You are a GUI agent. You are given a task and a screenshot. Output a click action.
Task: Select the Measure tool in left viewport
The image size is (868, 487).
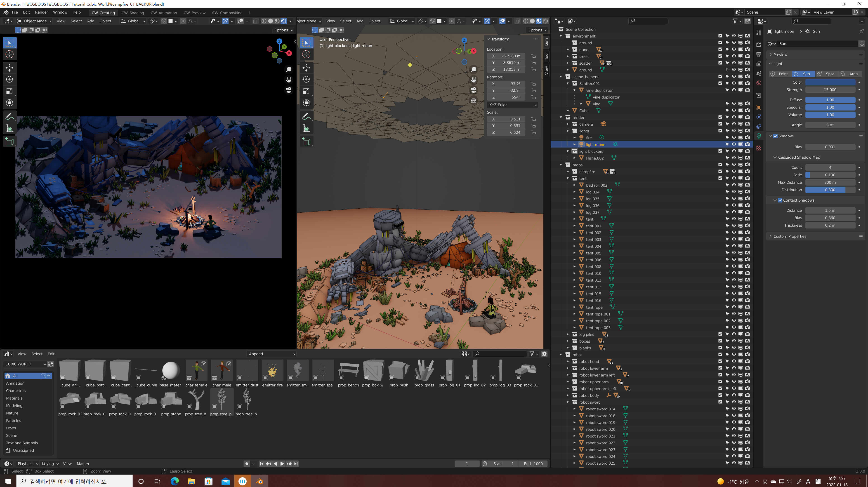click(9, 128)
